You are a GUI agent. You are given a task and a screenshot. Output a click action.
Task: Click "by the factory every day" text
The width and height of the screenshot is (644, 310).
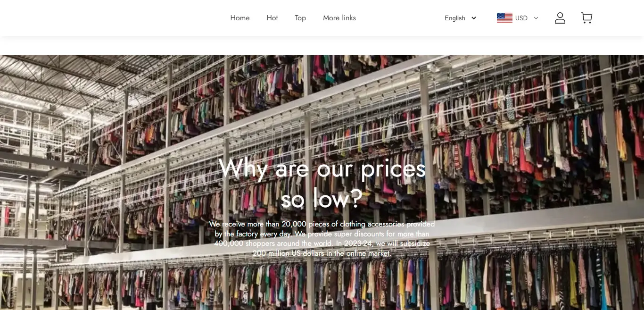point(254,234)
